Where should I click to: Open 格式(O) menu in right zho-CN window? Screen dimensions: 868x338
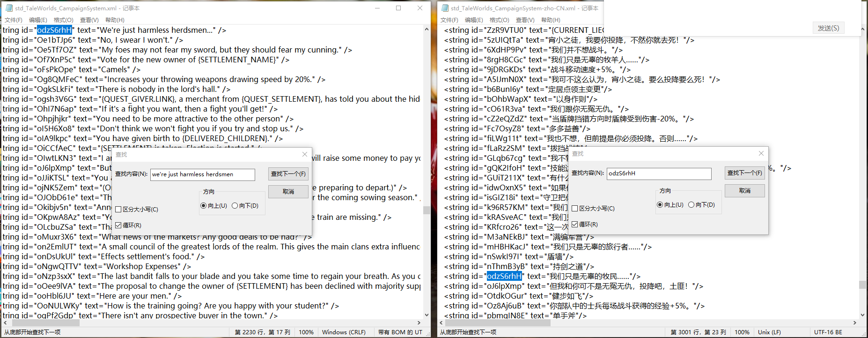click(x=500, y=20)
